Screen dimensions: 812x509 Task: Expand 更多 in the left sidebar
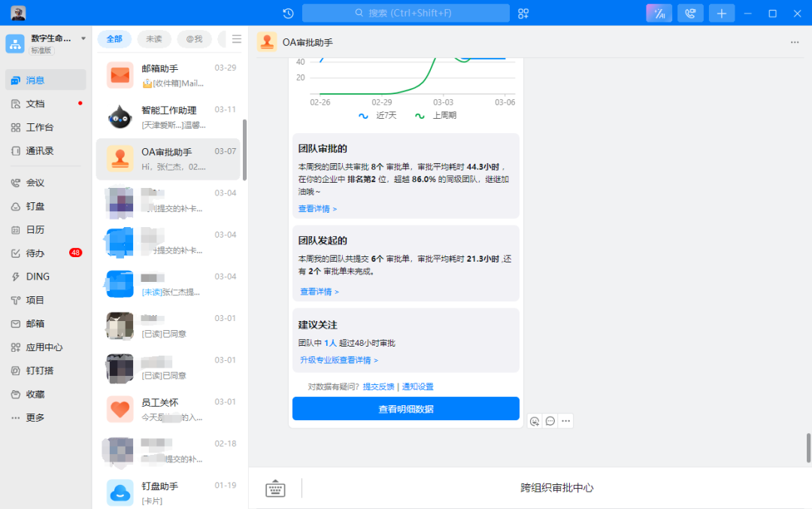click(x=35, y=417)
